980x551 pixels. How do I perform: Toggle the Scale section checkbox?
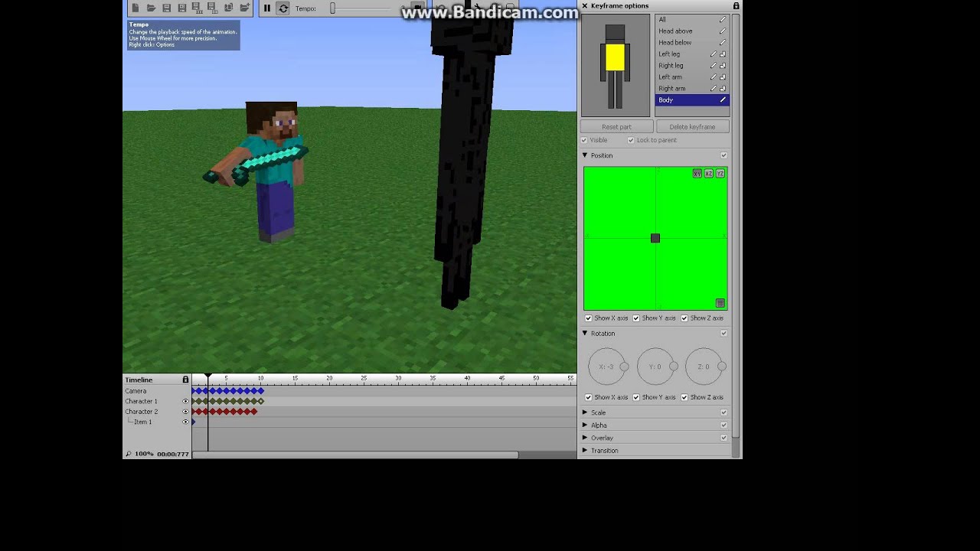pos(724,412)
